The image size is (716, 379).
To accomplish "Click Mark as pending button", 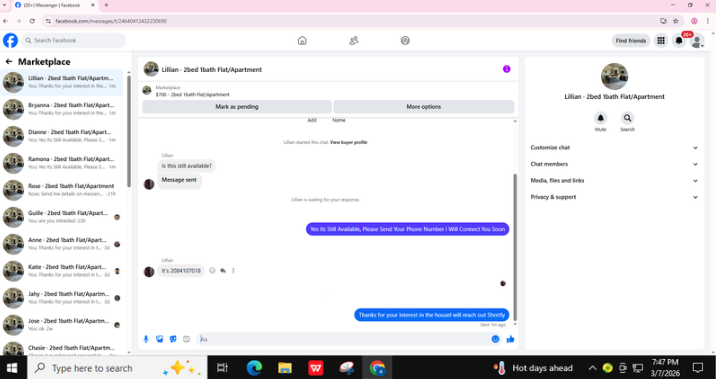I will (x=237, y=106).
